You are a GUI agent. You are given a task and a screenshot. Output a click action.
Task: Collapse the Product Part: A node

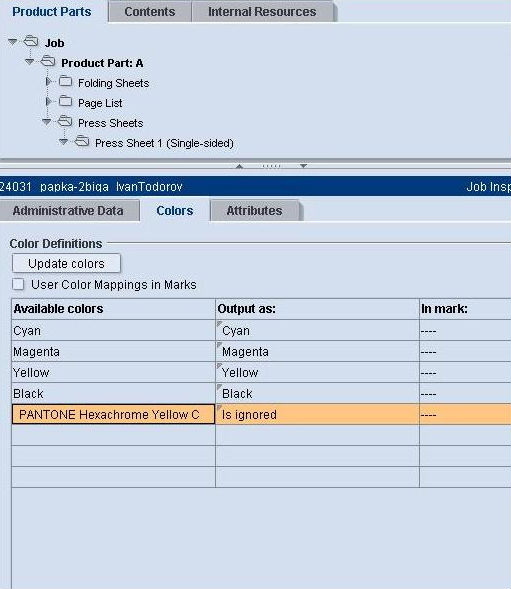pos(30,62)
